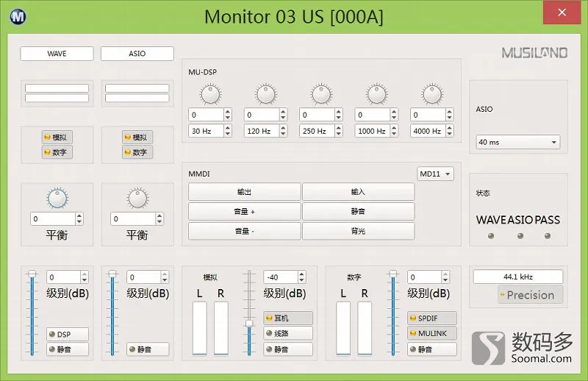Click the 44.1 kHz sample rate field
Viewport: 588px width, 381px height.
[518, 277]
